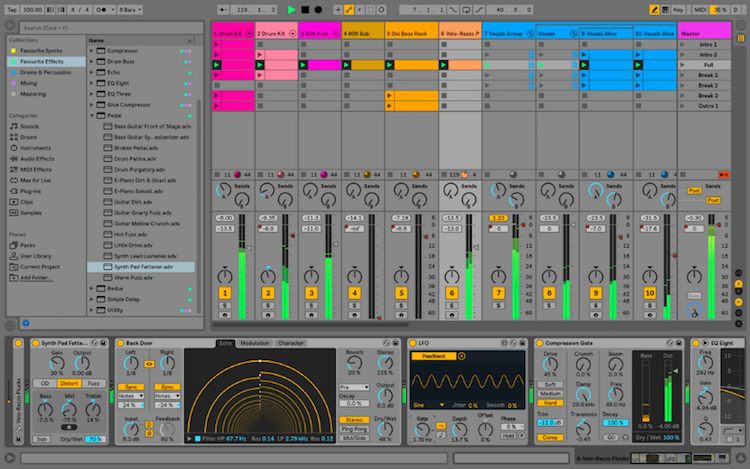The width and height of the screenshot is (750, 469).
Task: Open the Max for Live category
Action: (35, 180)
